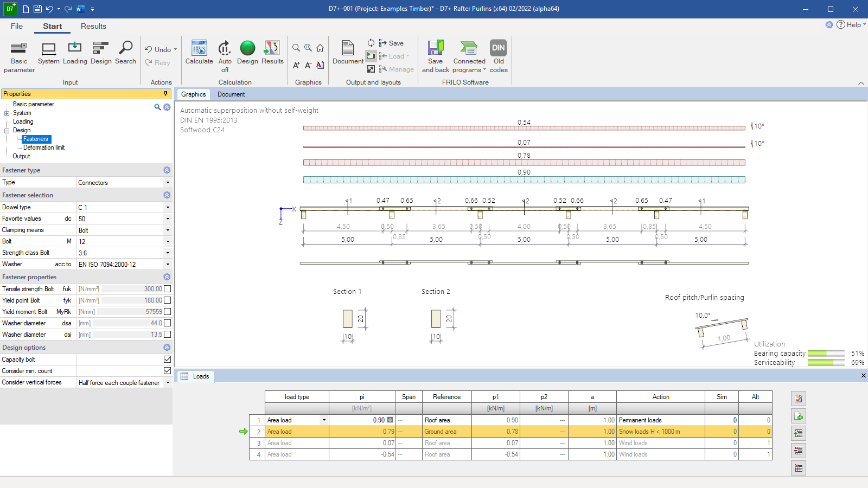Open the System input tool

point(49,53)
